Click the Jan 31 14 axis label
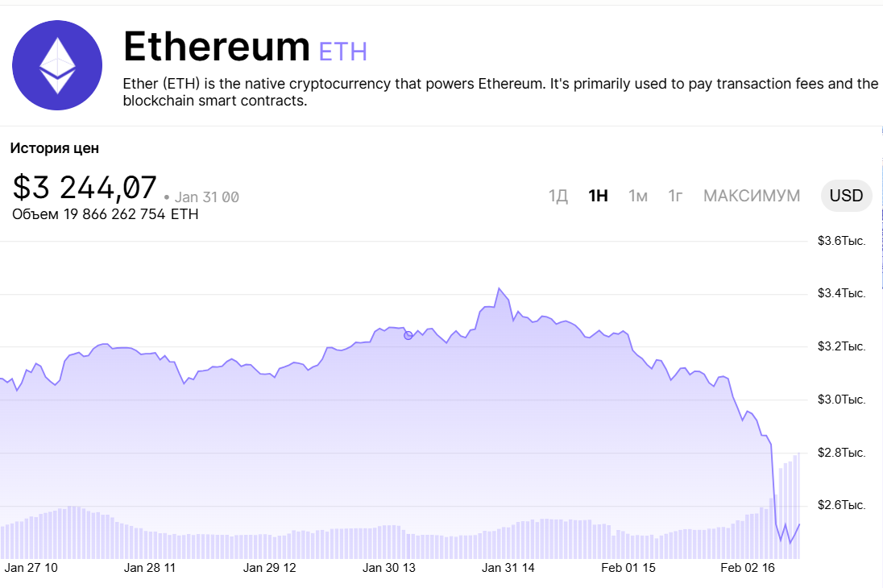Screen dimensions: 883x588 pyautogui.click(x=508, y=568)
